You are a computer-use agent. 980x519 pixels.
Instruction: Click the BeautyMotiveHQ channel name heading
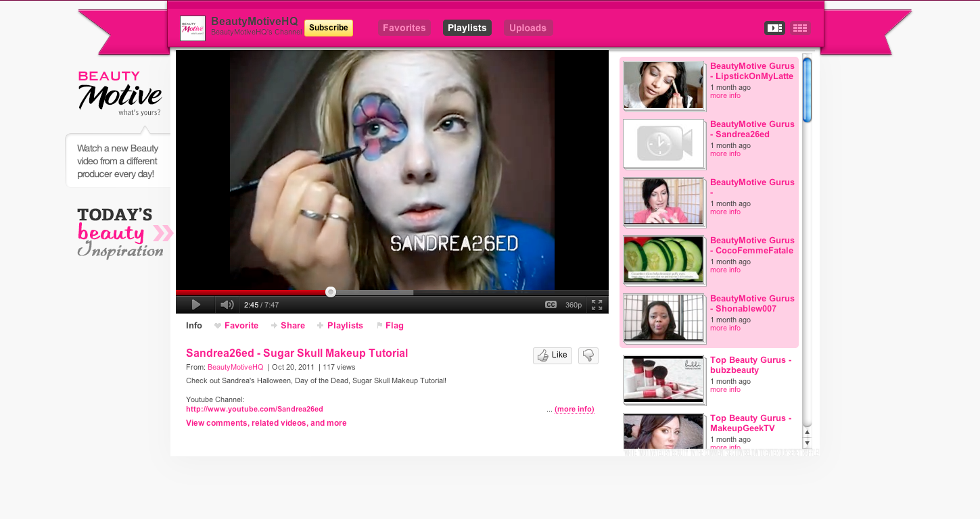pos(254,22)
